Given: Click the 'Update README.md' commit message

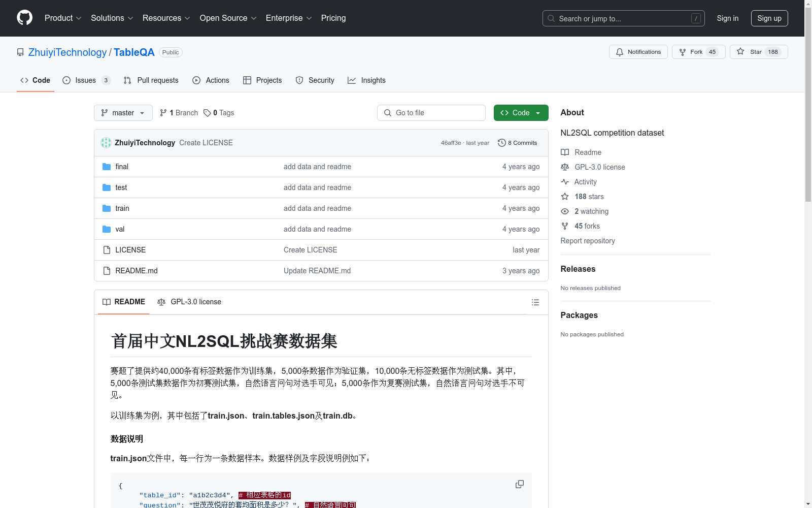Looking at the screenshot, I should click(317, 271).
